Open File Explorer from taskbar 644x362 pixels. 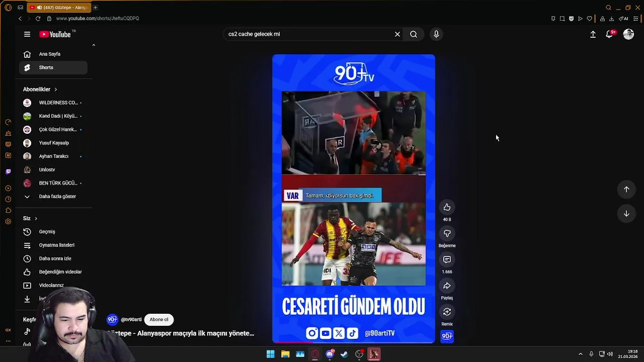(285, 354)
